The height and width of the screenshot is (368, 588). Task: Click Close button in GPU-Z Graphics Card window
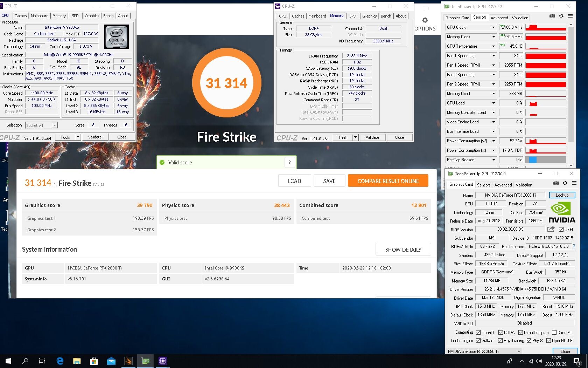pos(565,351)
